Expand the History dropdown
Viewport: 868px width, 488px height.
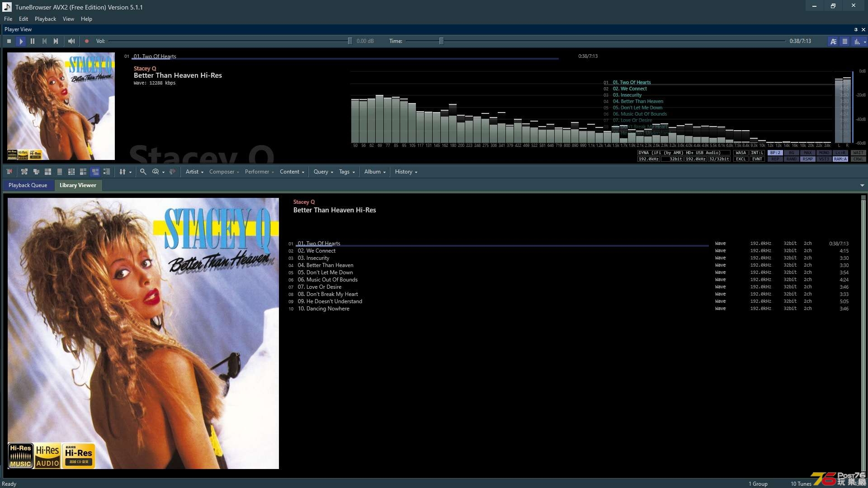406,172
